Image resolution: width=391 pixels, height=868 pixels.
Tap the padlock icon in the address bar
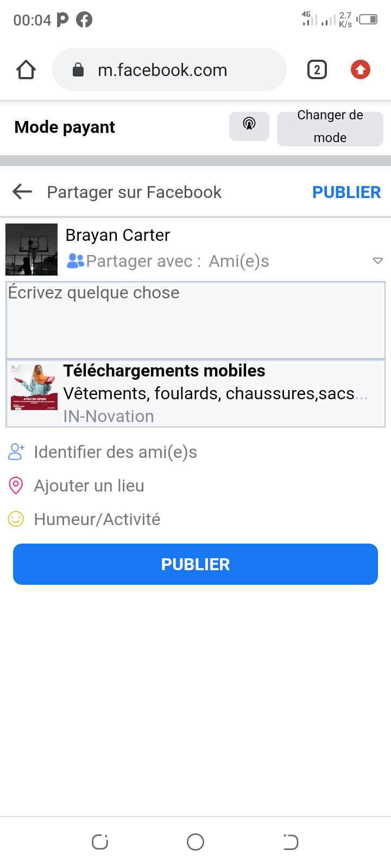78,70
